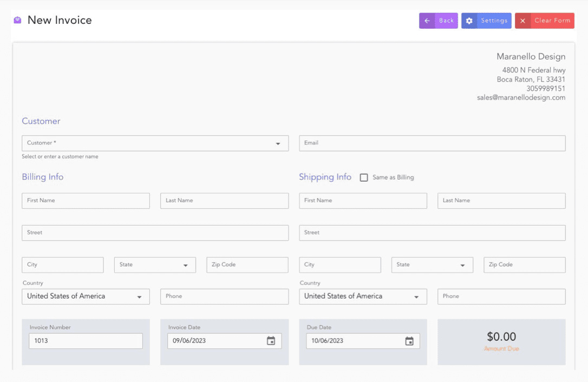Image resolution: width=588 pixels, height=382 pixels.
Task: Click the Invoice Number field showing 1013
Action: coord(86,341)
